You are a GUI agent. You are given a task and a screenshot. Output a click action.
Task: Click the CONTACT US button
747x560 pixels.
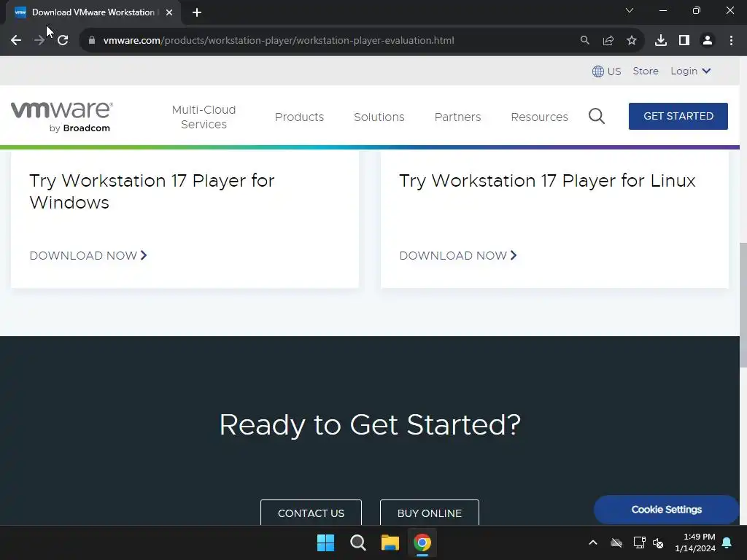point(311,513)
